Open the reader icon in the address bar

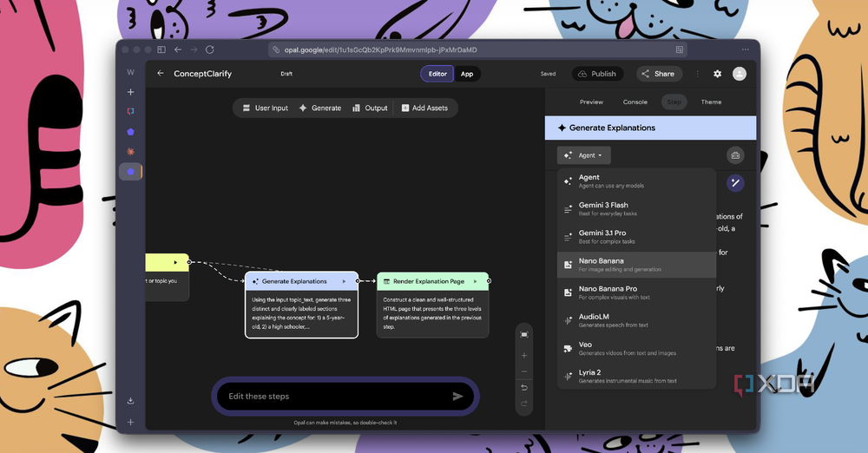click(x=680, y=49)
